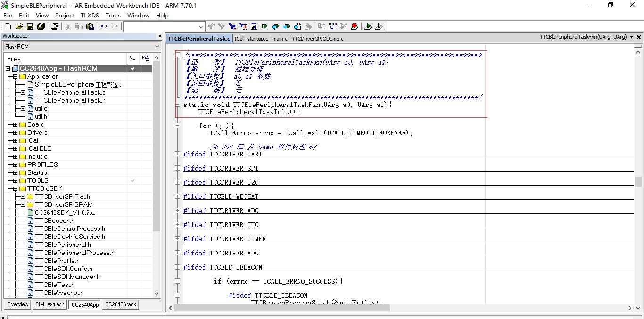Switch to the TTCDriverGPIODemo.c editor tab
Viewport: 644px width, 319px height.
(x=318, y=38)
